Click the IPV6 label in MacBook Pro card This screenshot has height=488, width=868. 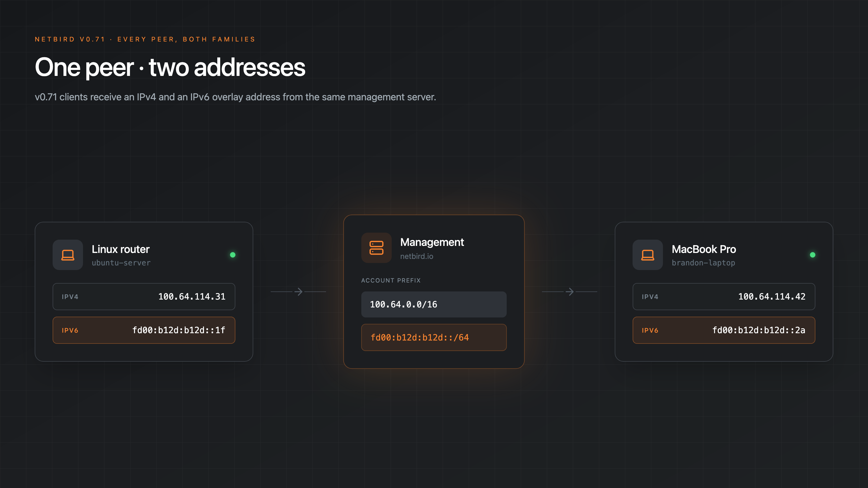point(650,330)
